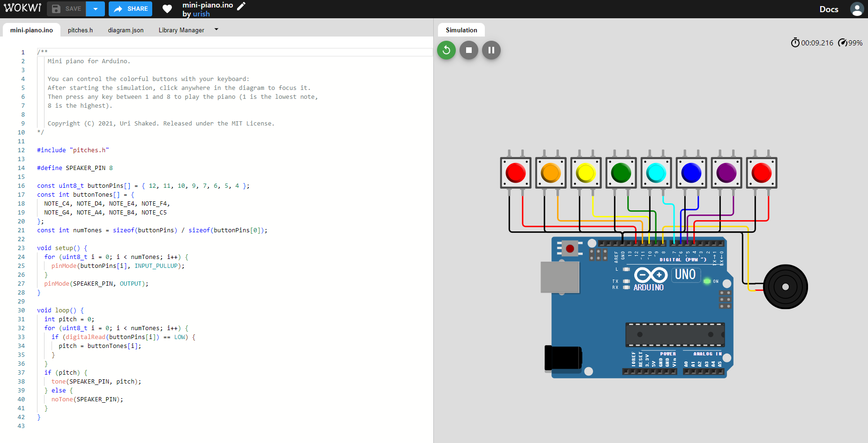Stop the running simulation
This screenshot has width=868, height=443.
click(468, 50)
